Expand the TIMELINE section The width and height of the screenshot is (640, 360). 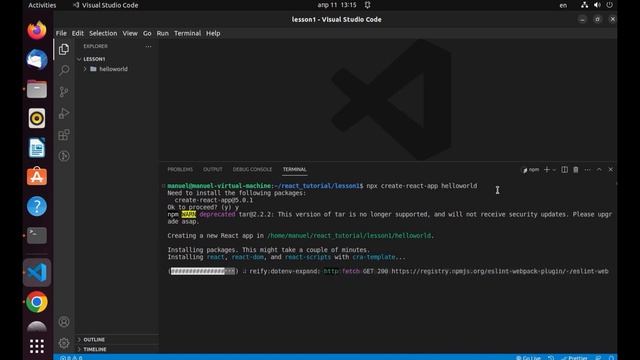pyautogui.click(x=95, y=349)
